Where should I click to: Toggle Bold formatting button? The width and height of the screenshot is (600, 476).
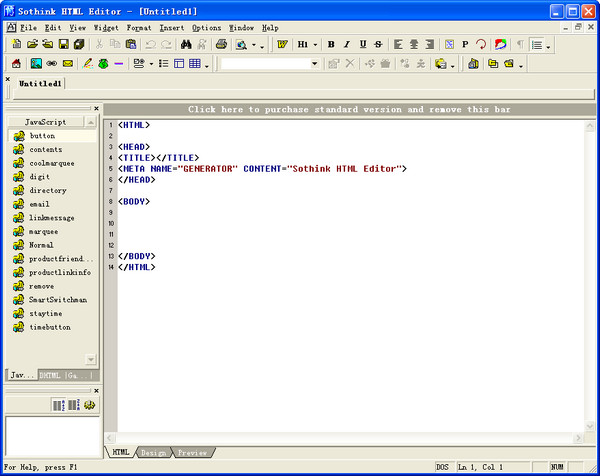[331, 45]
